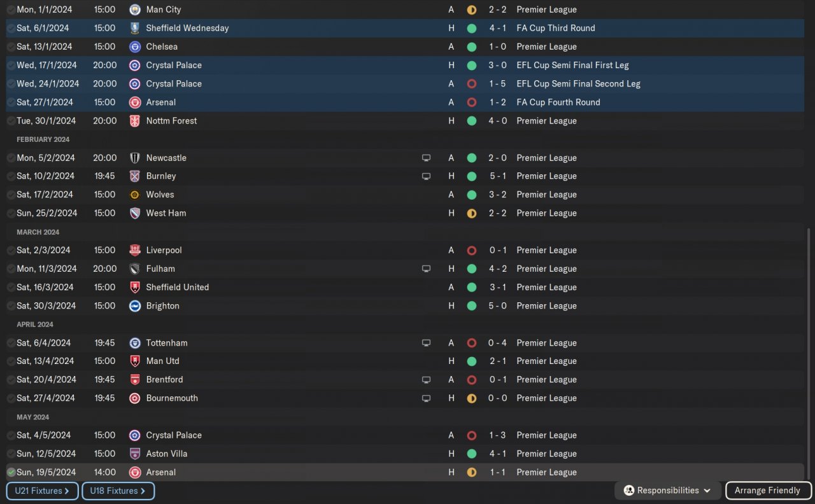Click the Liverpool club badge
815x504 pixels.
click(134, 250)
